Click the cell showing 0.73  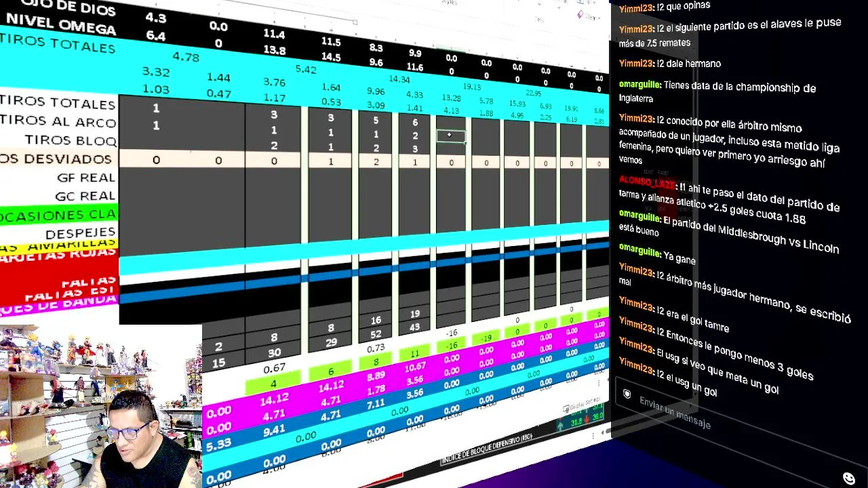tap(376, 348)
